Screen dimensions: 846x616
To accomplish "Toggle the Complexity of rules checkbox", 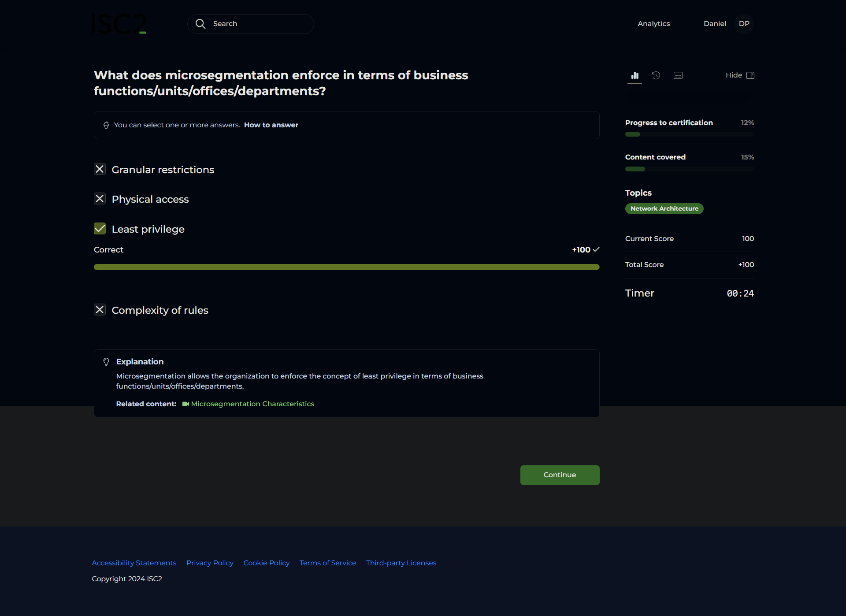I will pos(100,310).
